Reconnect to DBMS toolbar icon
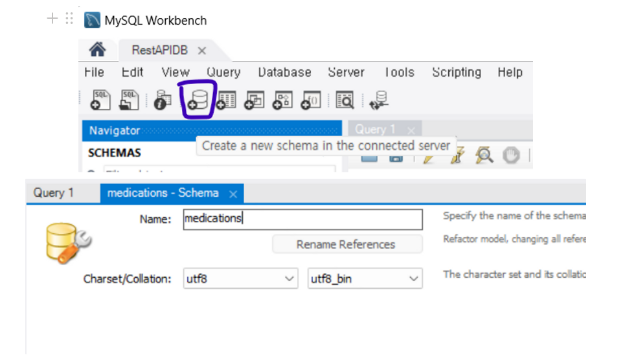Viewport: 625px width, 364px height. (379, 100)
